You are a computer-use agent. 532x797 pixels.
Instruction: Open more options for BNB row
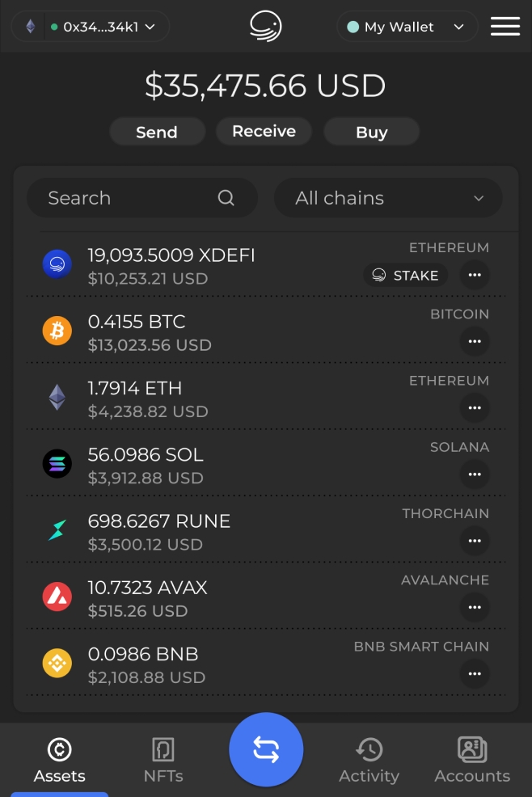pos(475,673)
